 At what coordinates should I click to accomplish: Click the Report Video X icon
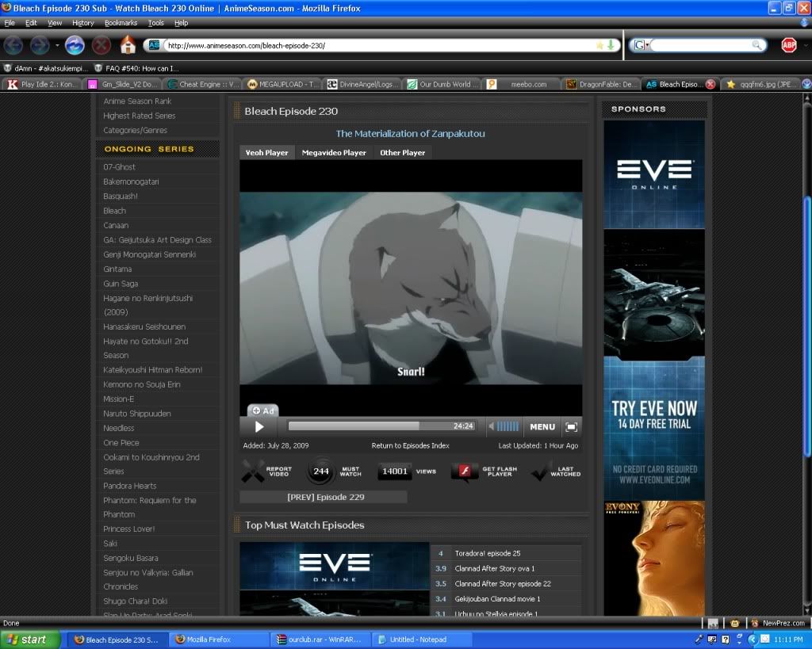pos(253,471)
